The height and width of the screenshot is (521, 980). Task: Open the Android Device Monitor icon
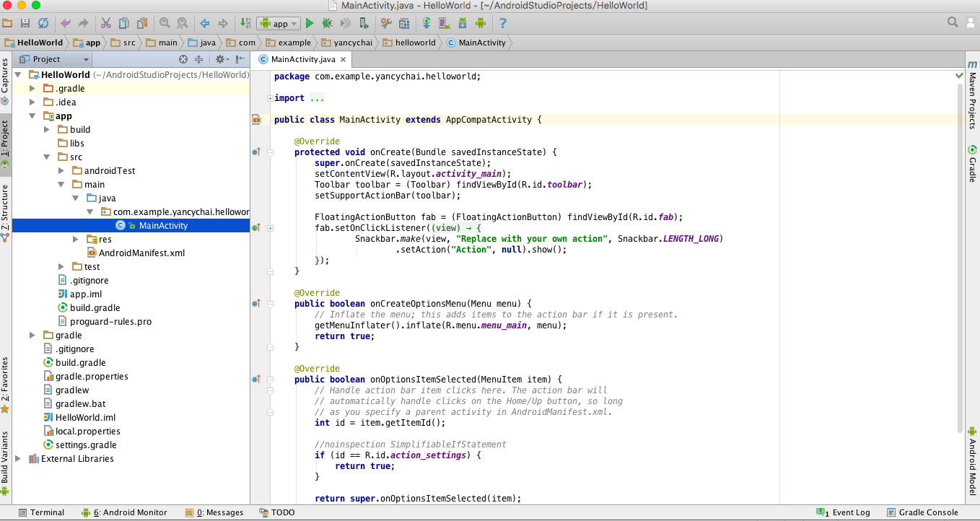click(x=480, y=23)
